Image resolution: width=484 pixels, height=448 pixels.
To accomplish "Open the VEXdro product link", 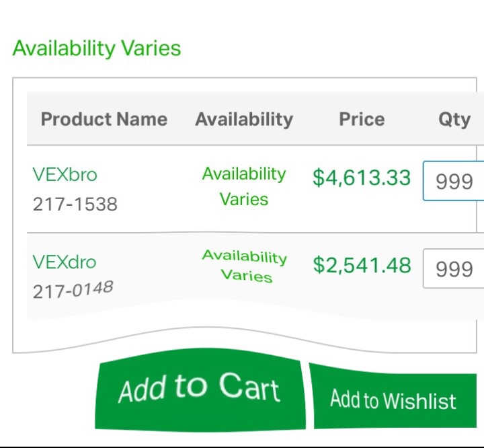I will point(65,262).
